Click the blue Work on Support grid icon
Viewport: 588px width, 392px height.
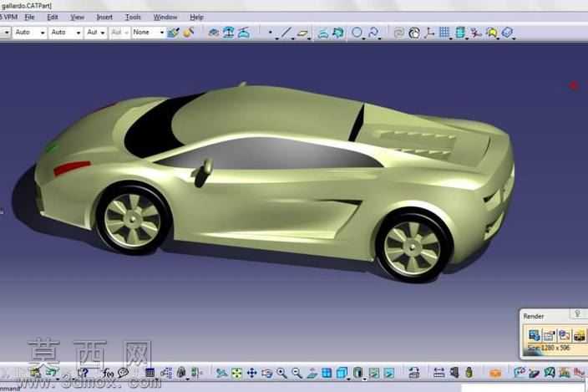click(x=444, y=33)
